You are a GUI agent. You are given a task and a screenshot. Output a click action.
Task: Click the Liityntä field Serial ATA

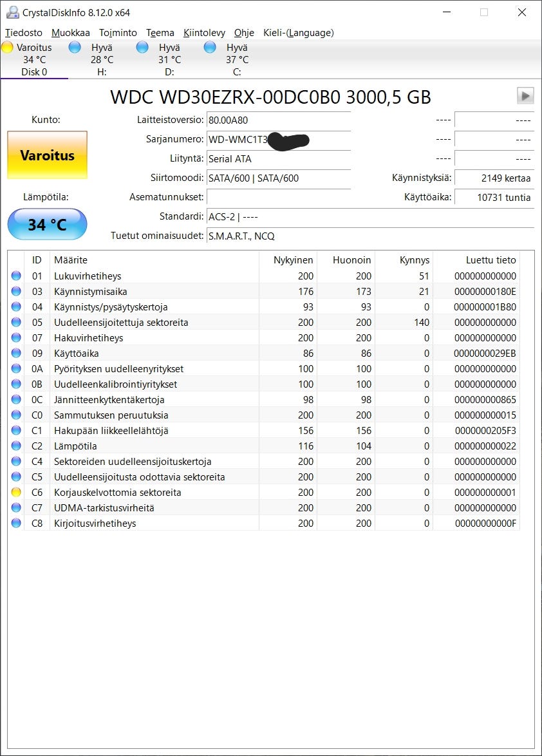pos(279,158)
